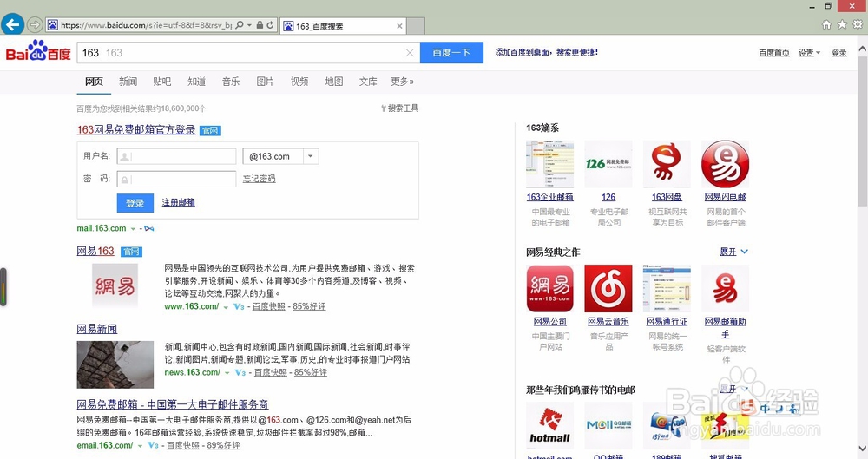Open dropdown arrow beside email.163.com

pyautogui.click(x=140, y=446)
